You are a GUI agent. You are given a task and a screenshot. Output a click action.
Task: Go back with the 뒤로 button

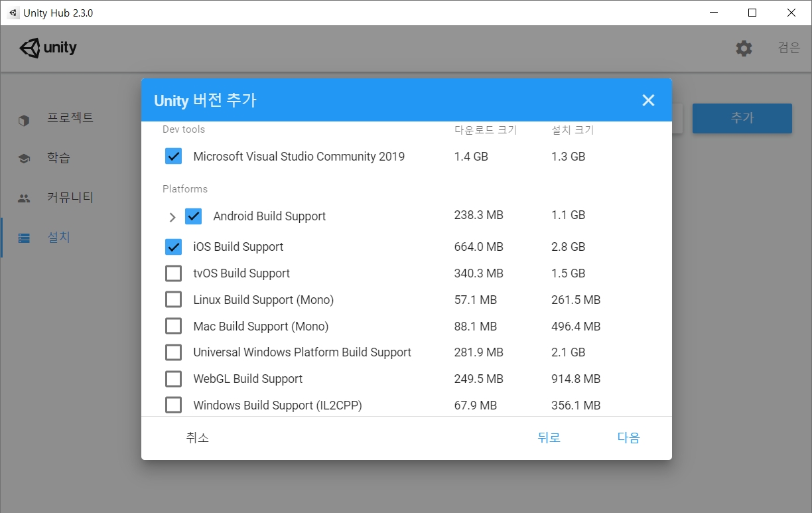pyautogui.click(x=549, y=438)
